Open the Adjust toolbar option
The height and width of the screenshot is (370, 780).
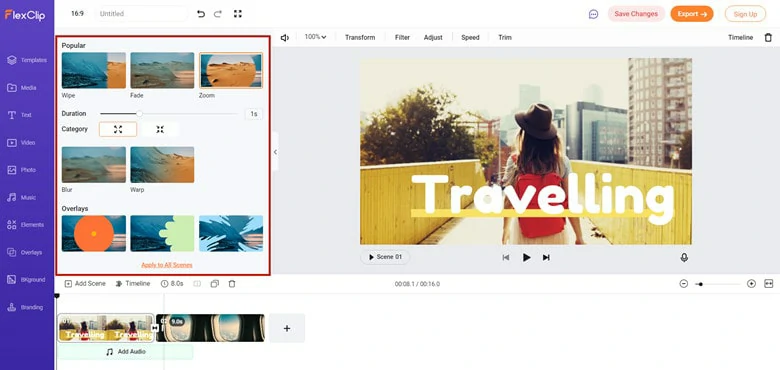(433, 38)
